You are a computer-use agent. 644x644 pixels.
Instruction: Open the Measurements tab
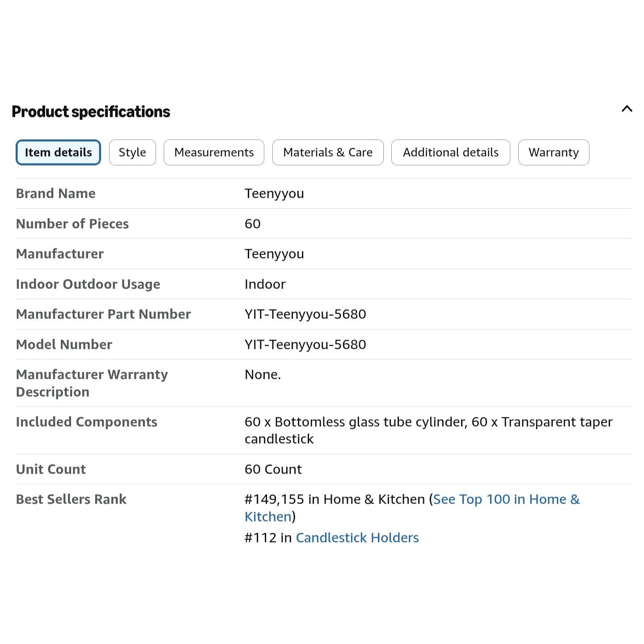coord(214,153)
